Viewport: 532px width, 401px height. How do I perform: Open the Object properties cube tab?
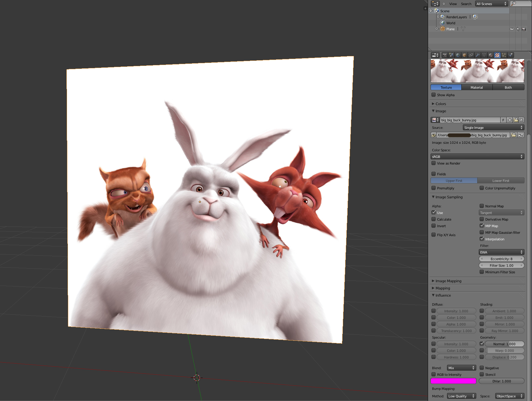tap(464, 55)
